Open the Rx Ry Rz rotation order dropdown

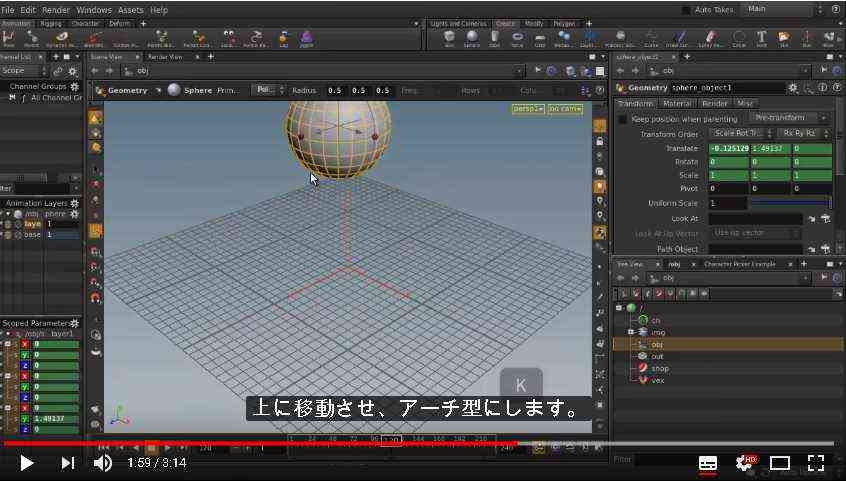pyautogui.click(x=803, y=133)
